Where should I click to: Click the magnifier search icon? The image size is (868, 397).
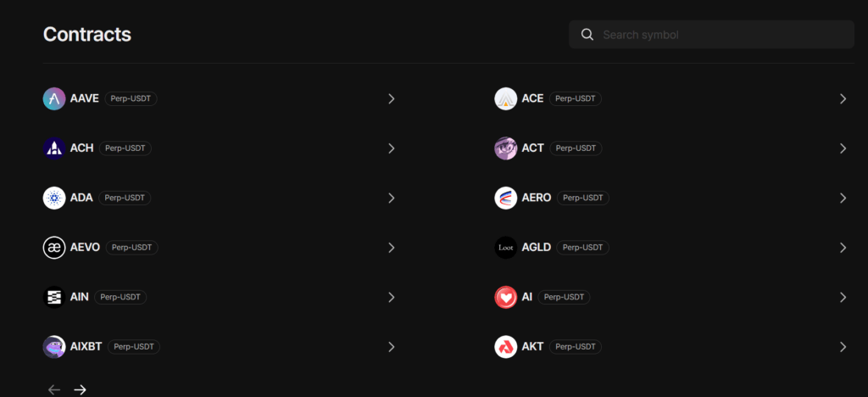coord(587,35)
